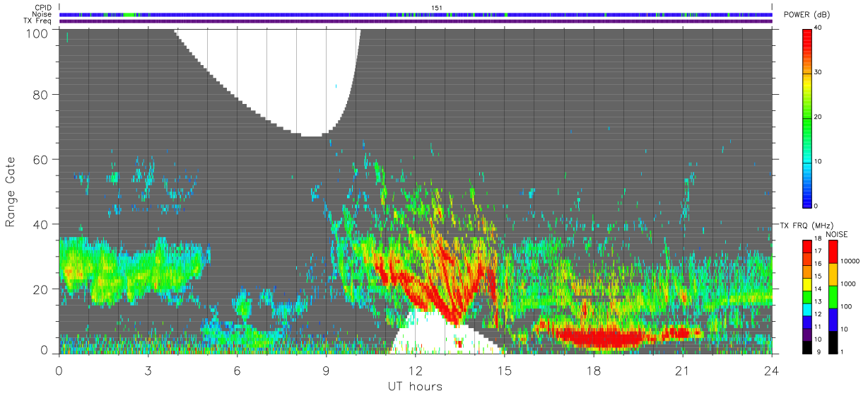
Task: Click the Range Gate axis title
Action: 11,192
